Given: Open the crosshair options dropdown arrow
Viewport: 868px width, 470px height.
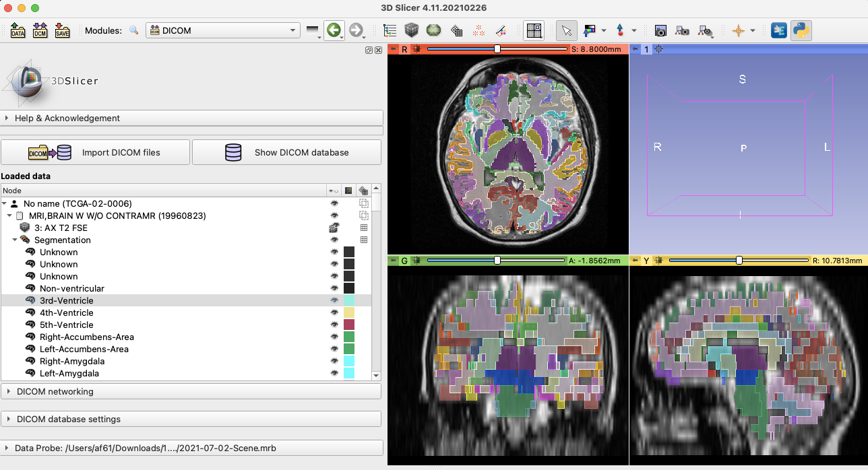Looking at the screenshot, I should point(753,31).
